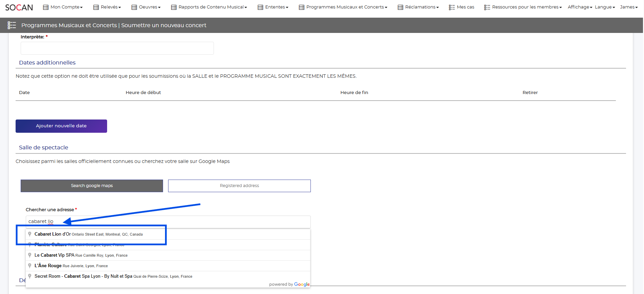Expand the Oeuvres menu

coord(146,7)
